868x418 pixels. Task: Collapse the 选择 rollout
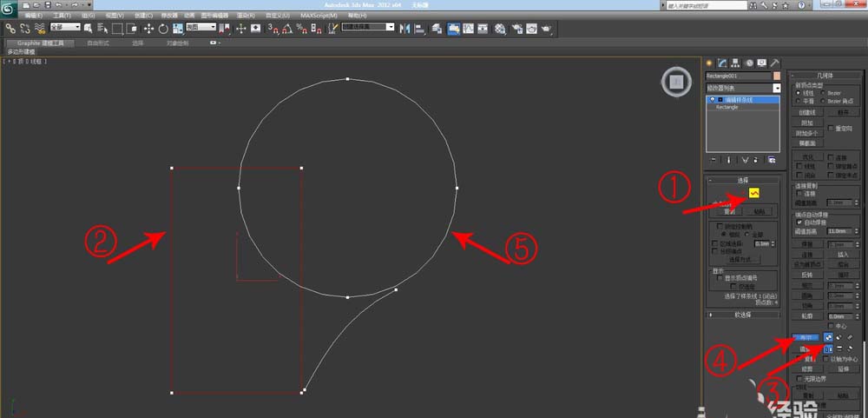point(741,180)
